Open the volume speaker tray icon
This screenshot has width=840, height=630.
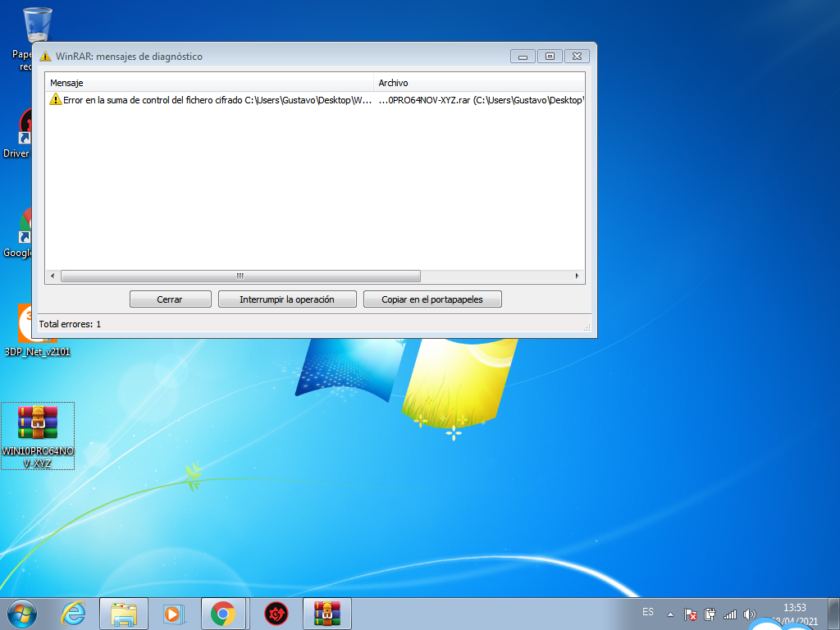coord(750,614)
